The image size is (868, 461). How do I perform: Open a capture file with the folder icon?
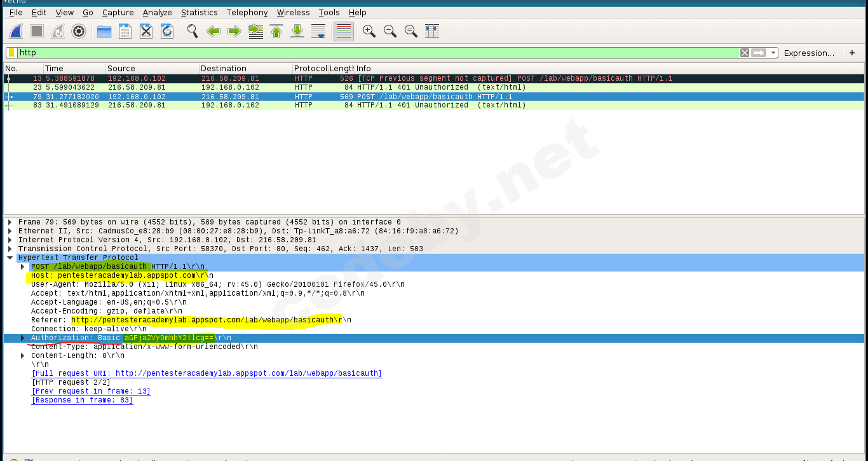(104, 31)
